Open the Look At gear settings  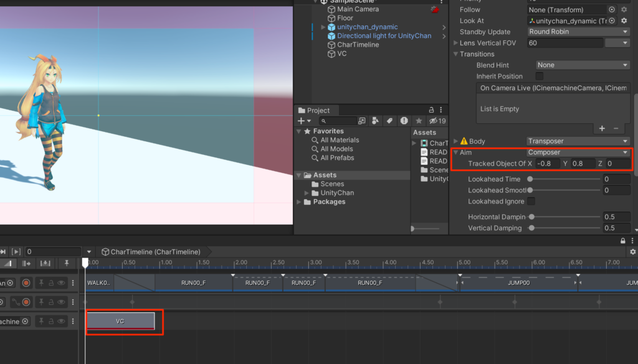(x=624, y=21)
